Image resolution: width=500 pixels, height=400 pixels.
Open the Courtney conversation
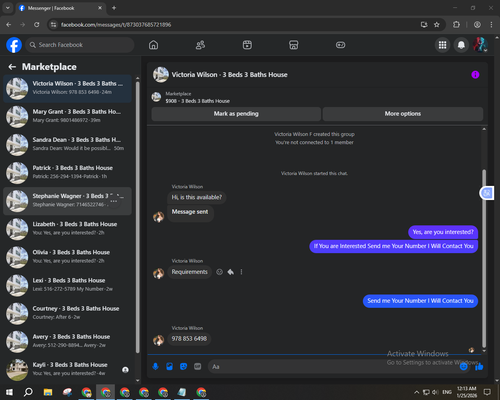pyautogui.click(x=67, y=313)
